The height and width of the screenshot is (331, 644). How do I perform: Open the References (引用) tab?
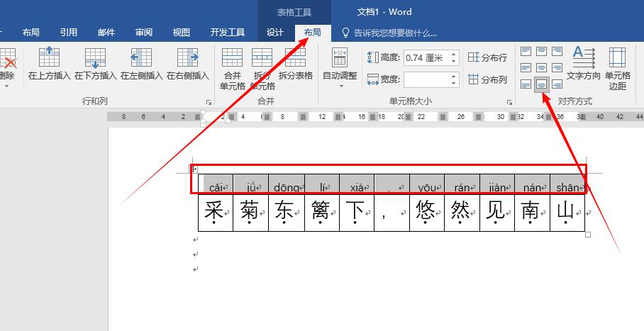[69, 33]
